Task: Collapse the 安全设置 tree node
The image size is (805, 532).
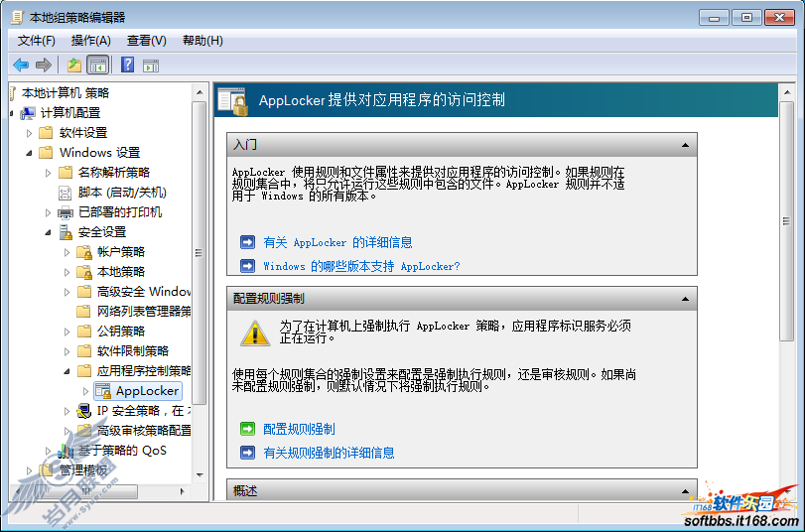Action: (48, 232)
